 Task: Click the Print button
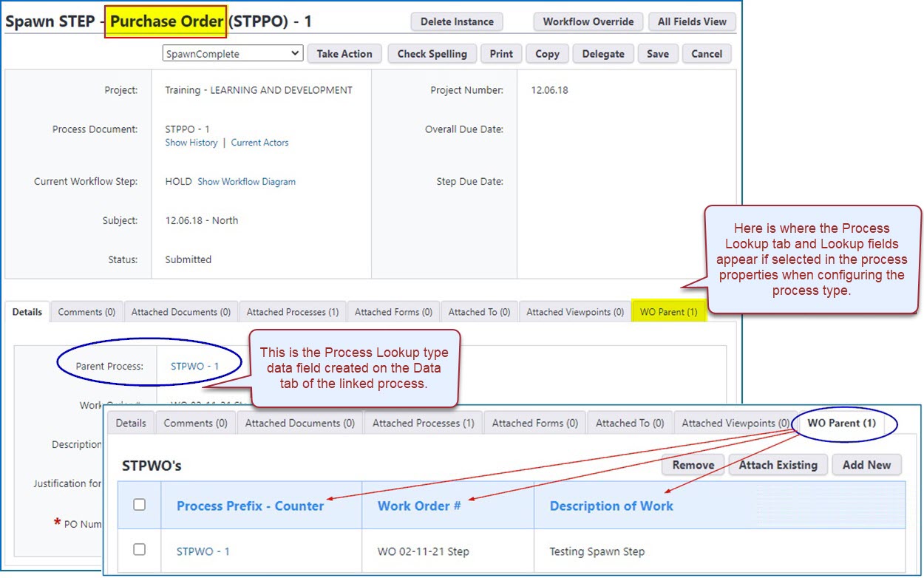click(500, 54)
